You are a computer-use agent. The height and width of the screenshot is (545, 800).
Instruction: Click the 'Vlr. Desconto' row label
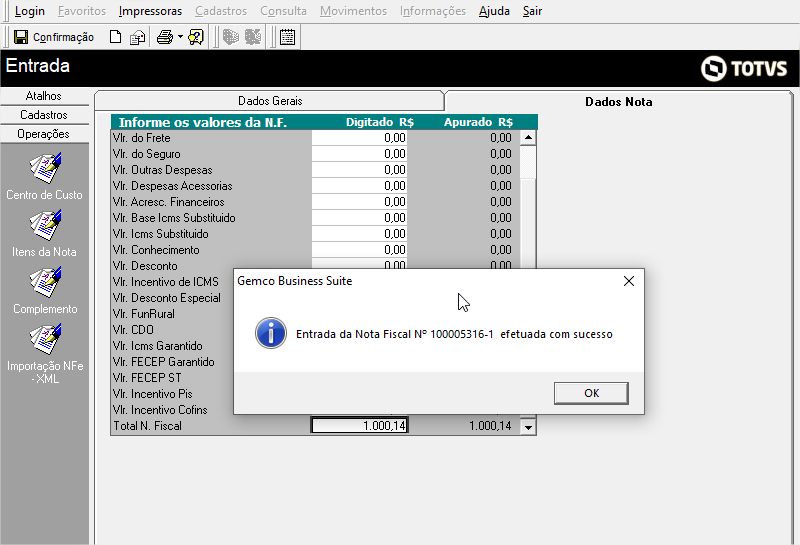[x=145, y=266]
